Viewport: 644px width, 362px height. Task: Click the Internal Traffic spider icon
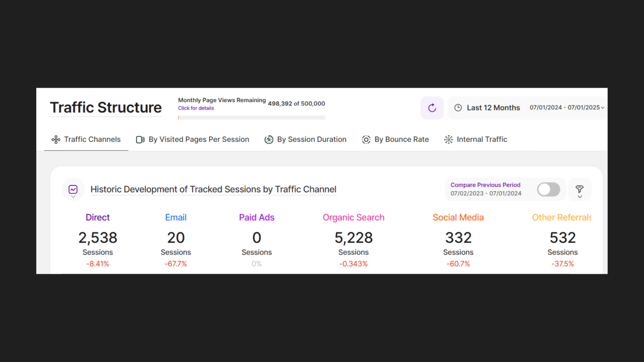point(448,139)
